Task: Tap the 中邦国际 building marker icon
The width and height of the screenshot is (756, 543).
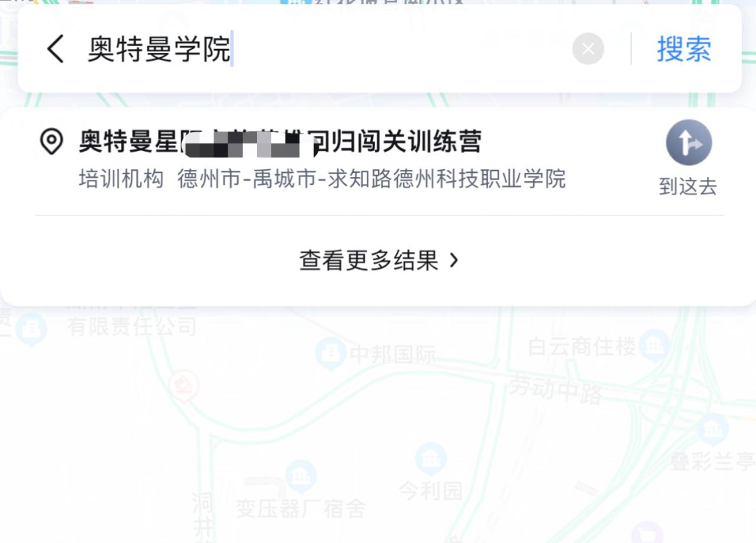Action: click(x=330, y=353)
